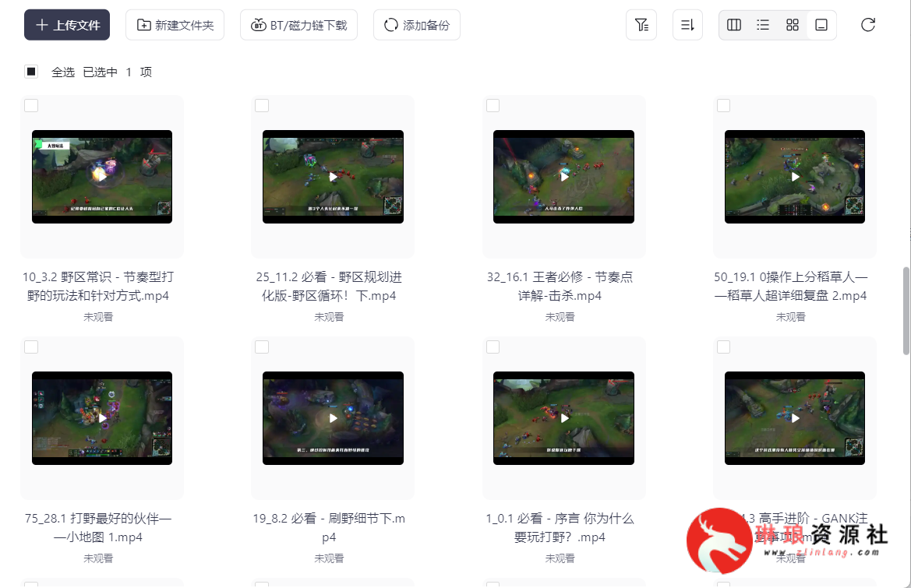The image size is (911, 588).
Task: Click filename 19_8.2 必看 - 刷野细节下.mp4
Action: [329, 527]
